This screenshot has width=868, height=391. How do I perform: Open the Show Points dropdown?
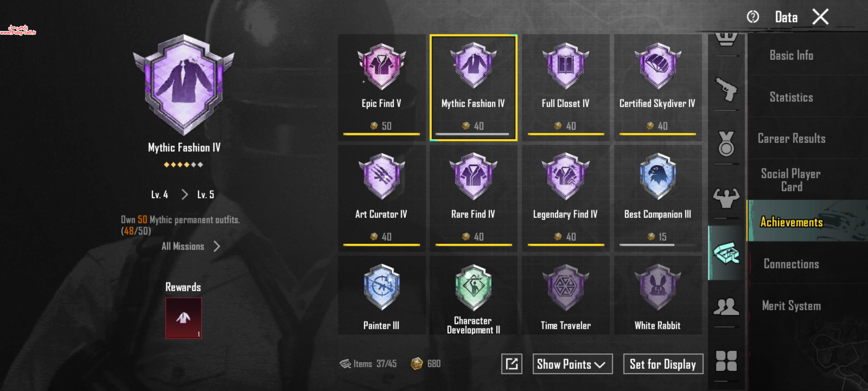(573, 364)
